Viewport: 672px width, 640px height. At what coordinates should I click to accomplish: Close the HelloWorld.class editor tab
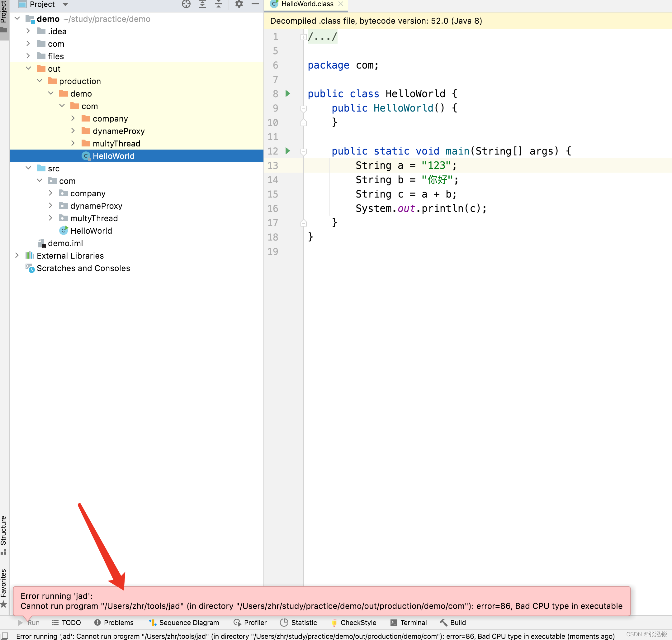tap(341, 4)
